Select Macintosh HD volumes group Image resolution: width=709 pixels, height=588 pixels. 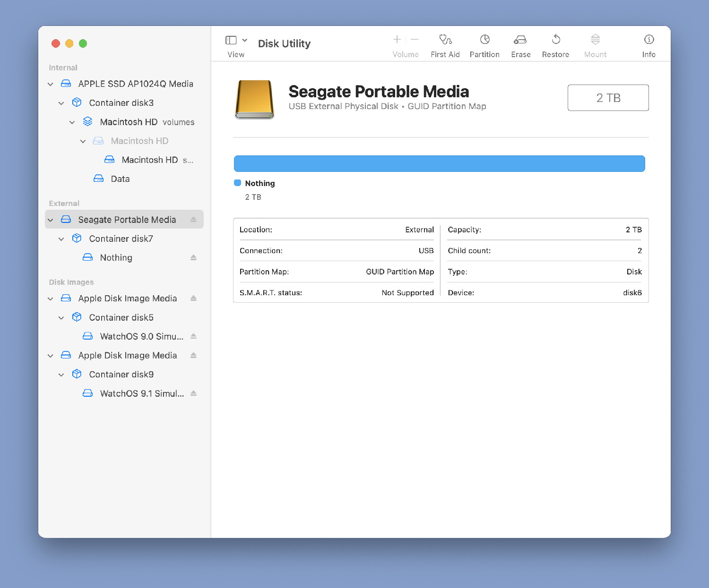(x=124, y=122)
